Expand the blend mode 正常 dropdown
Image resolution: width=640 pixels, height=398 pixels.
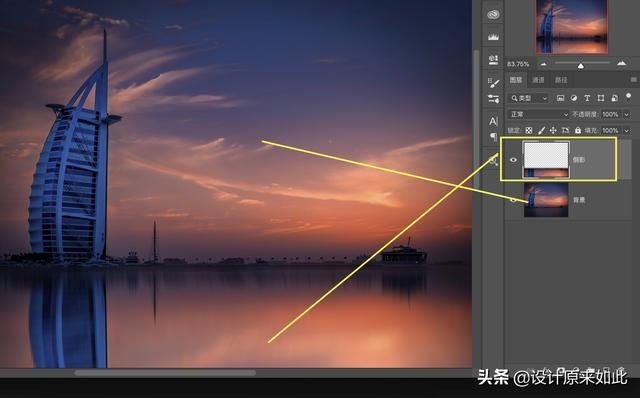(538, 114)
